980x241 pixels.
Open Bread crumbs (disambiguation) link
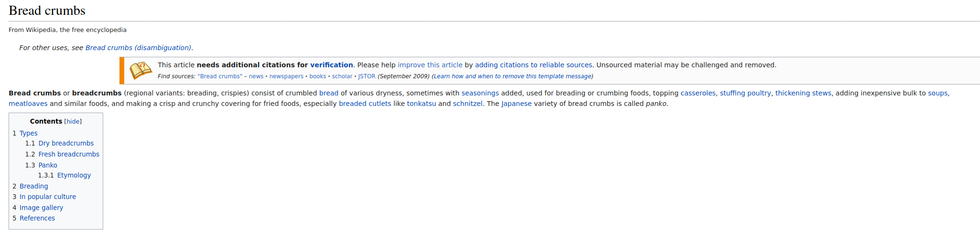(x=139, y=48)
